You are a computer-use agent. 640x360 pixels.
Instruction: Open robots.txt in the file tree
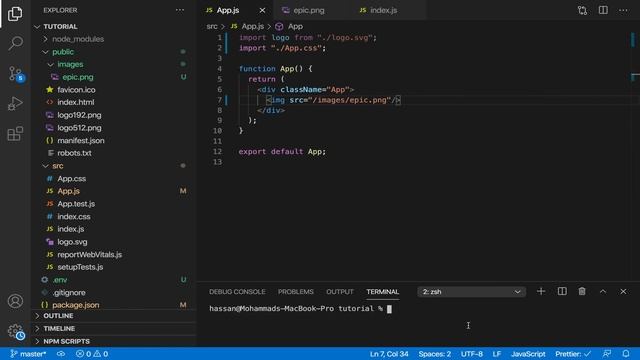[113, 153]
